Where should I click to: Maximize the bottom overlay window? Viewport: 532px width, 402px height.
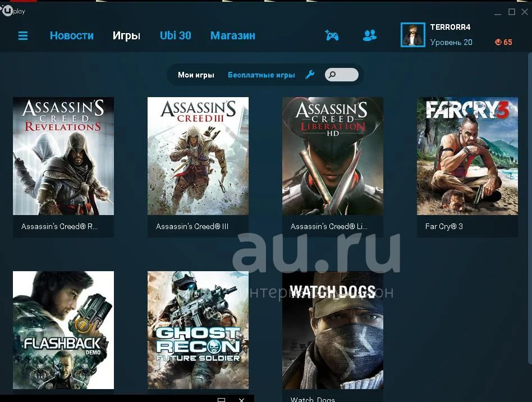(x=221, y=400)
